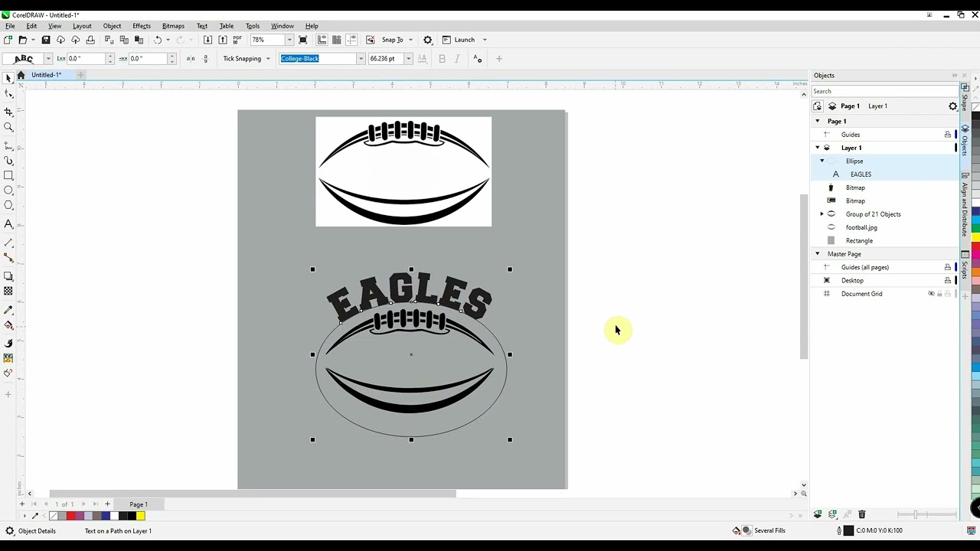The width and height of the screenshot is (980, 551).
Task: Add a new page with plus button
Action: (107, 504)
